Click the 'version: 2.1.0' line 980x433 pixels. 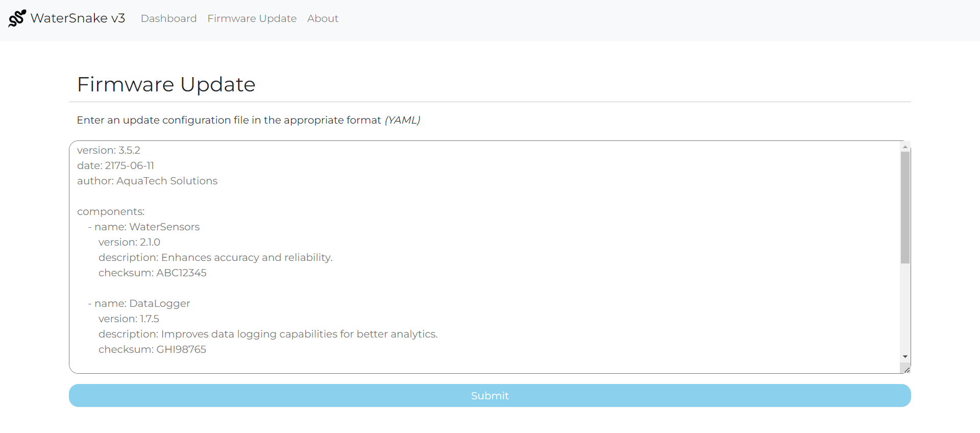click(x=129, y=242)
